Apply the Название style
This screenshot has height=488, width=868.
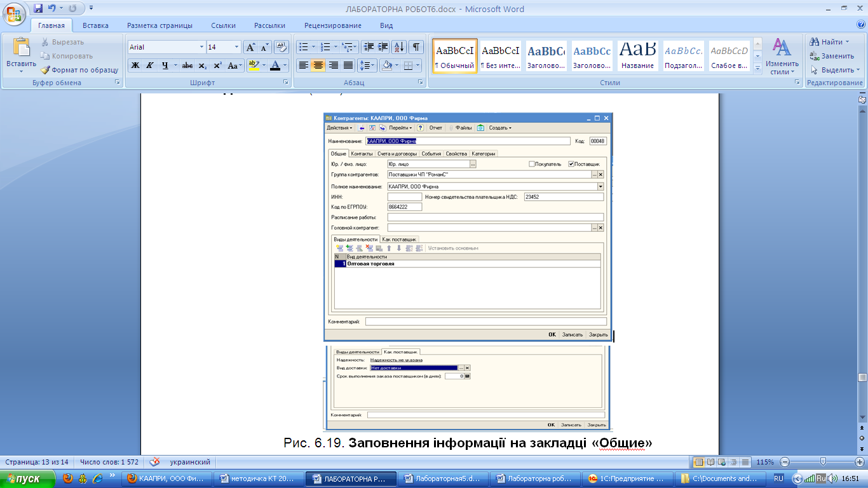coord(638,56)
